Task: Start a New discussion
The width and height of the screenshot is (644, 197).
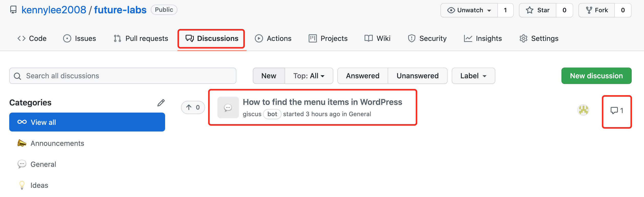Action: (596, 76)
